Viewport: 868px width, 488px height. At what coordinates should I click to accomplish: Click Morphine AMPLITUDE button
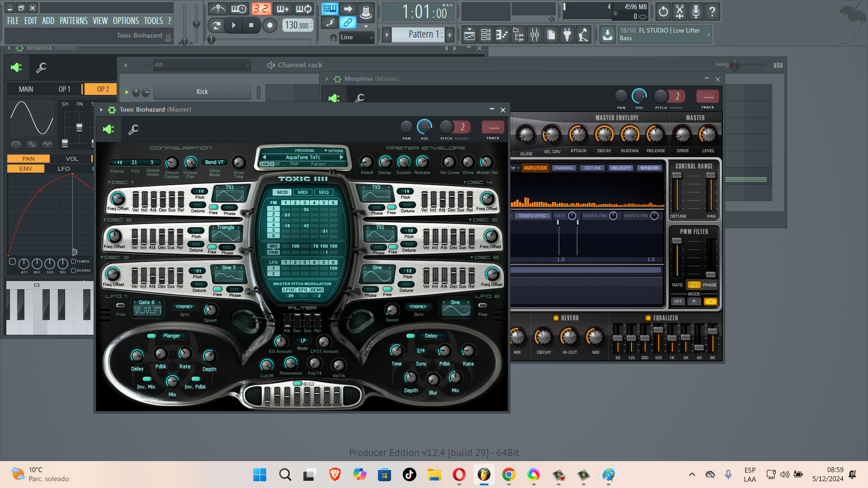coord(535,168)
